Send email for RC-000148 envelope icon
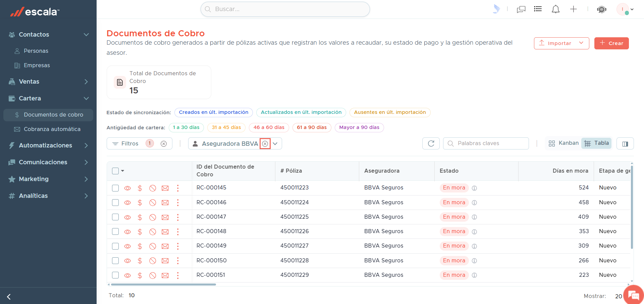This screenshot has height=304, width=644. (165, 232)
